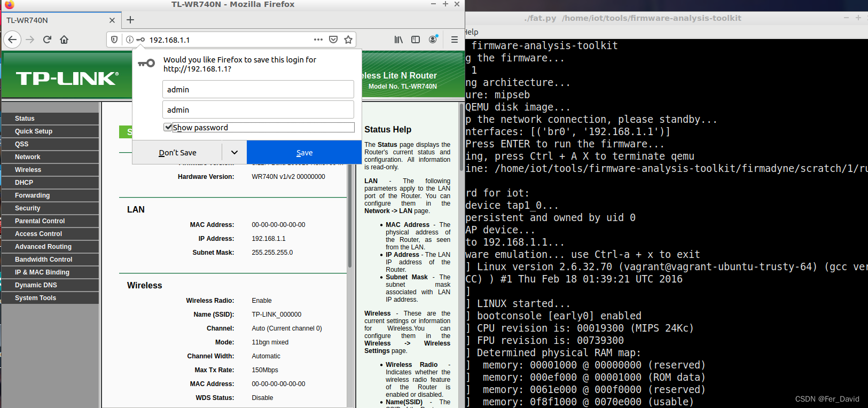This screenshot has height=408, width=868.
Task: Open the Firefox hamburger menu
Action: pos(455,40)
